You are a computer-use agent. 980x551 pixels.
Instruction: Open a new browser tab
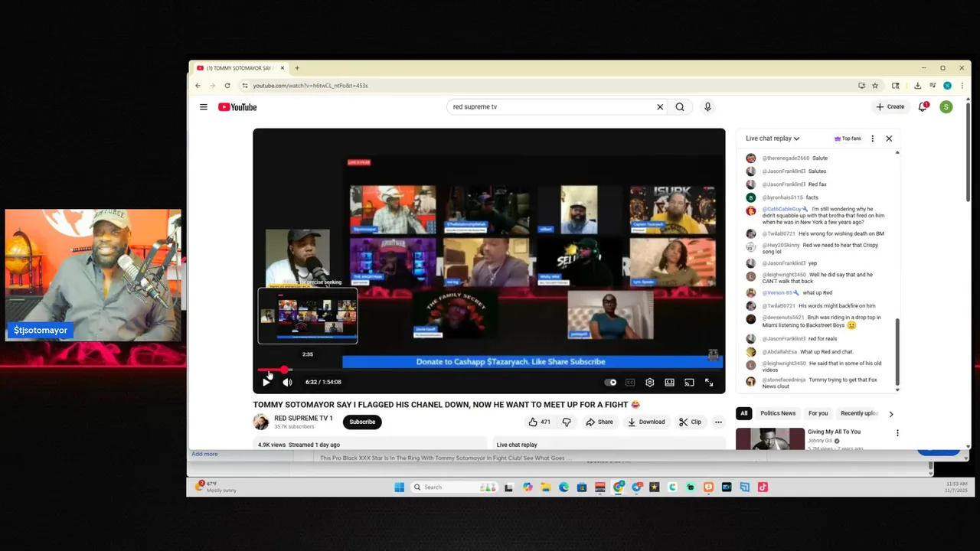[297, 68]
